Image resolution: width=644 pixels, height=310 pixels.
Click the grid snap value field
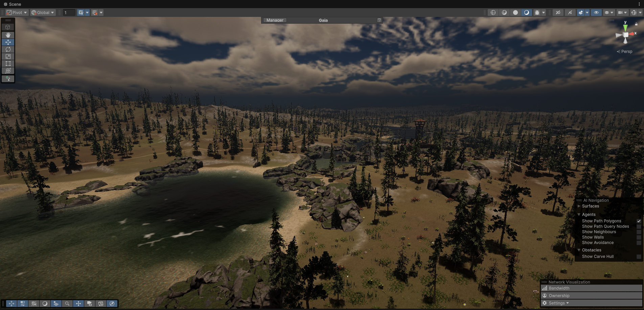69,13
